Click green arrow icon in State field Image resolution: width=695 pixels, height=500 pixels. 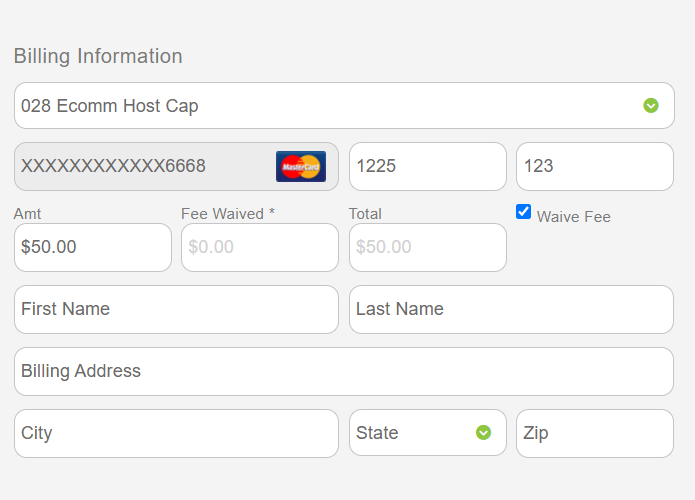tap(483, 433)
